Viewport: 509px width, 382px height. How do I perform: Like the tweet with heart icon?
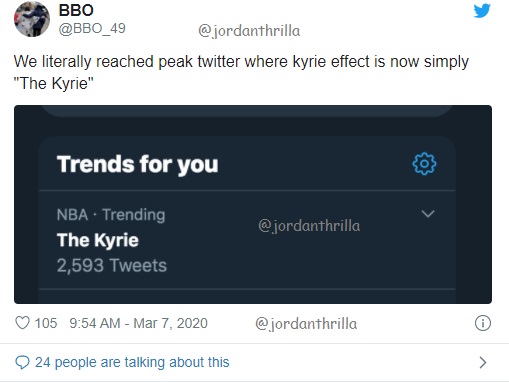pos(22,323)
